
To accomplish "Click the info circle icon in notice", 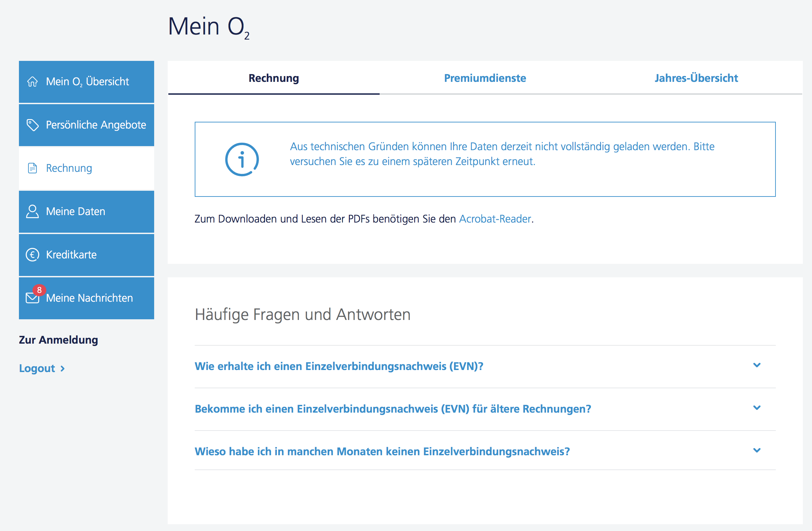I will tap(242, 159).
